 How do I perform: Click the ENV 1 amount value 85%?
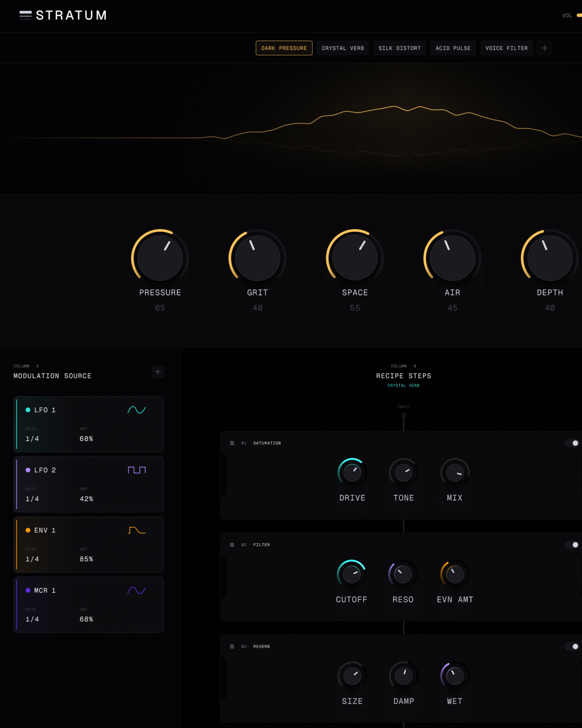[86, 559]
